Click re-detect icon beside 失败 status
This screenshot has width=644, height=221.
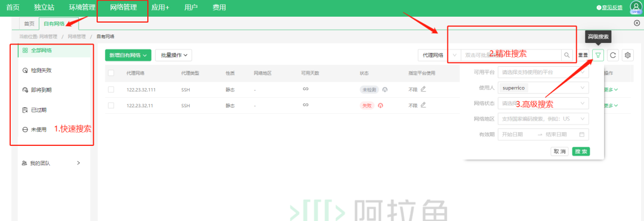point(380,105)
